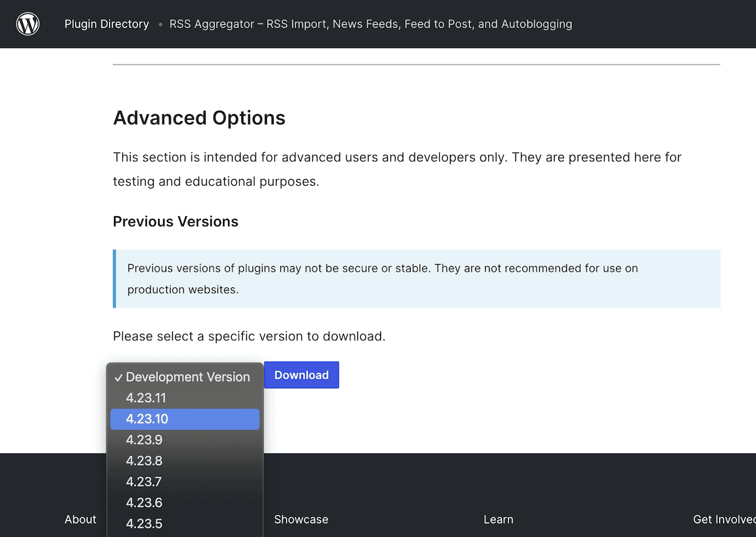Choose version 4.23.8 from the list
This screenshot has height=537, width=756.
(185, 461)
